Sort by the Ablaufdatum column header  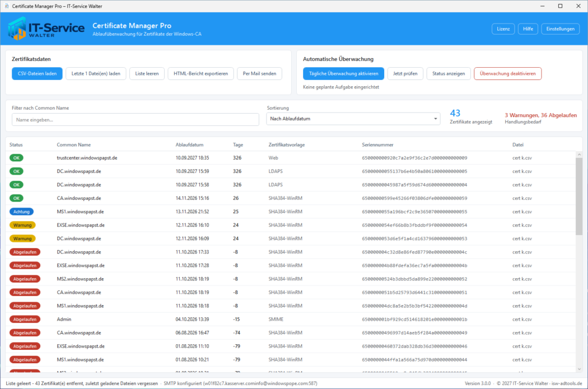tap(189, 145)
